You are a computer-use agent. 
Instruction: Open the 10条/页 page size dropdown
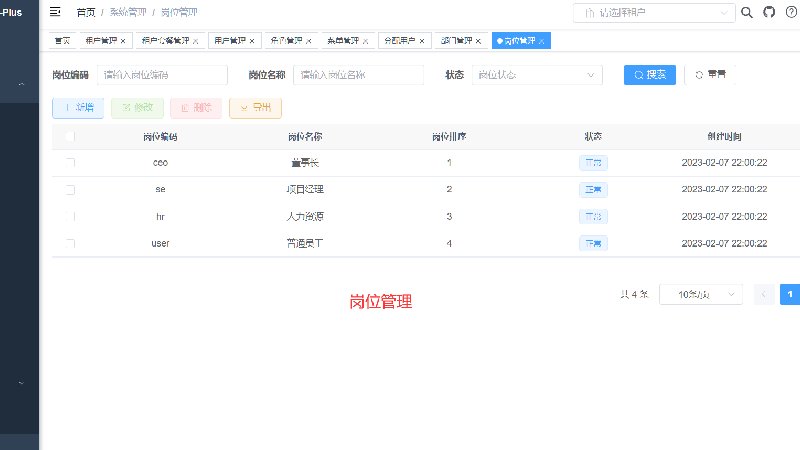tap(701, 294)
